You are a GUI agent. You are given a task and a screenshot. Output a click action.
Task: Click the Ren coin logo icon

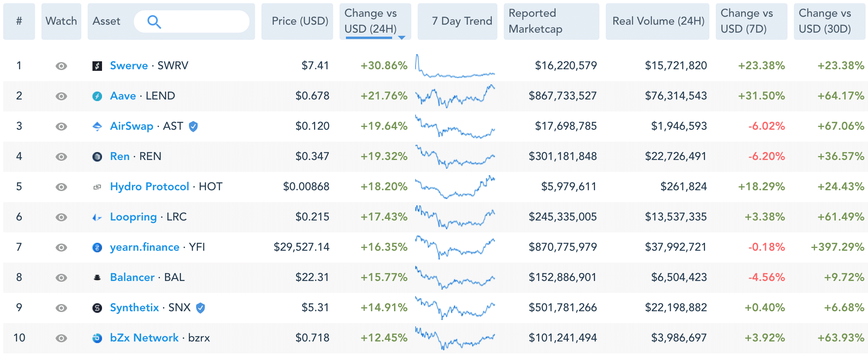[x=97, y=156]
